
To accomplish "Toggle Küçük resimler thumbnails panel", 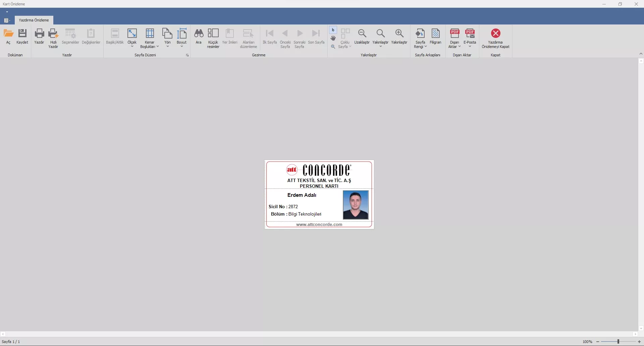I will 213,39.
